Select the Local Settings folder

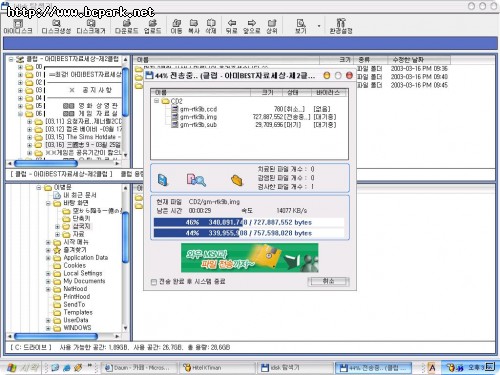click(83, 273)
